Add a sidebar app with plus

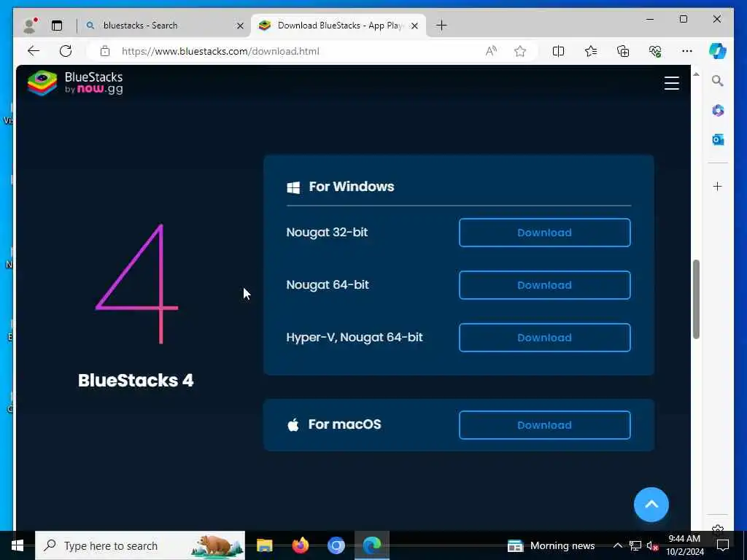(x=718, y=186)
